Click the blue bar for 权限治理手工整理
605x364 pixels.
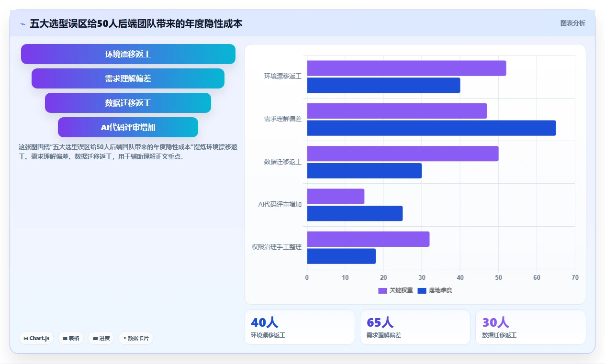pyautogui.click(x=341, y=256)
